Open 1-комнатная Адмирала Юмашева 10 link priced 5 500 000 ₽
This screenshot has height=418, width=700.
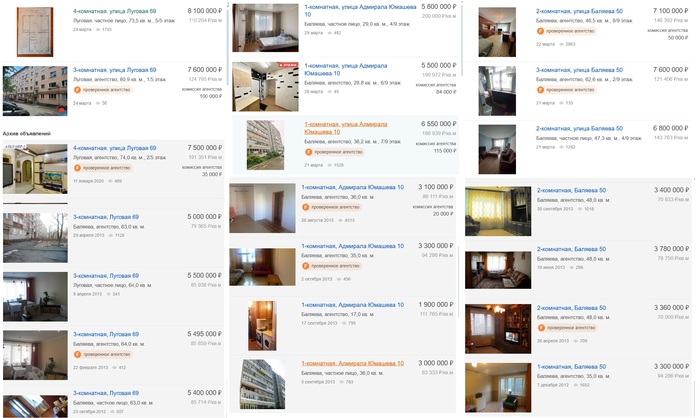[x=346, y=69]
